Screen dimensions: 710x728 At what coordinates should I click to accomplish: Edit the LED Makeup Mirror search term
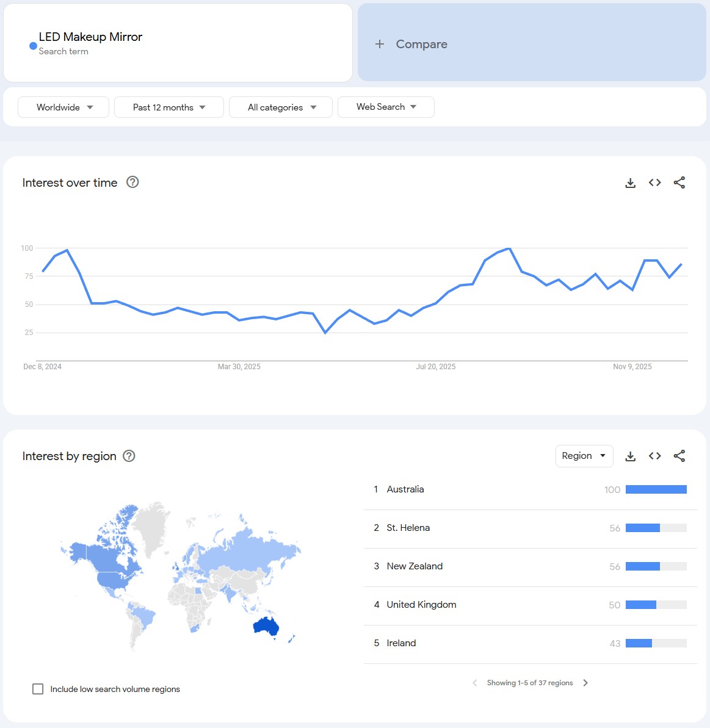click(90, 37)
